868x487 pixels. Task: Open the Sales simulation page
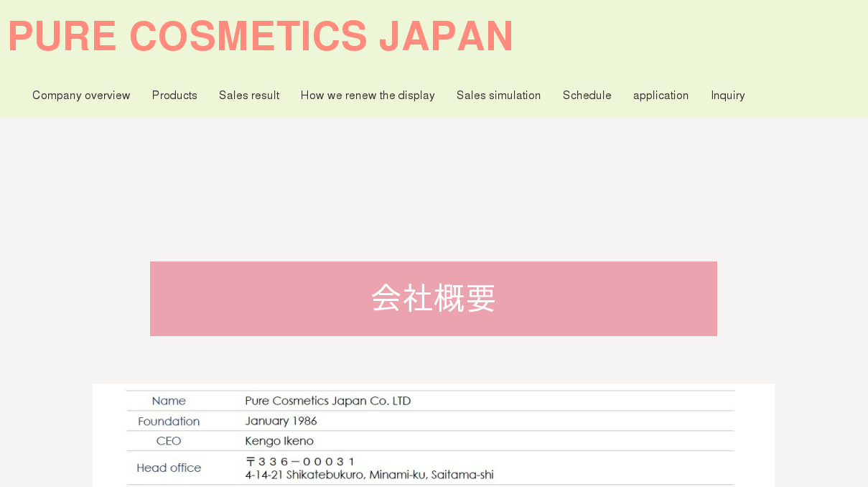click(x=498, y=96)
